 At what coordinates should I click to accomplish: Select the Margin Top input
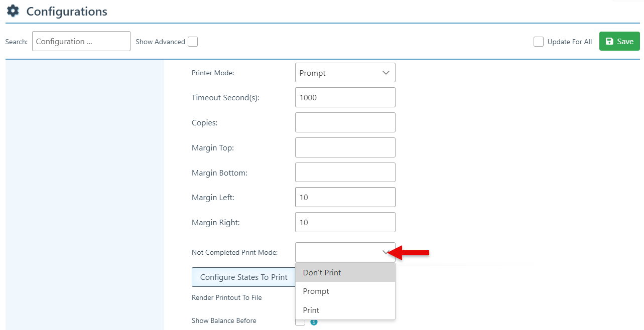(x=345, y=147)
